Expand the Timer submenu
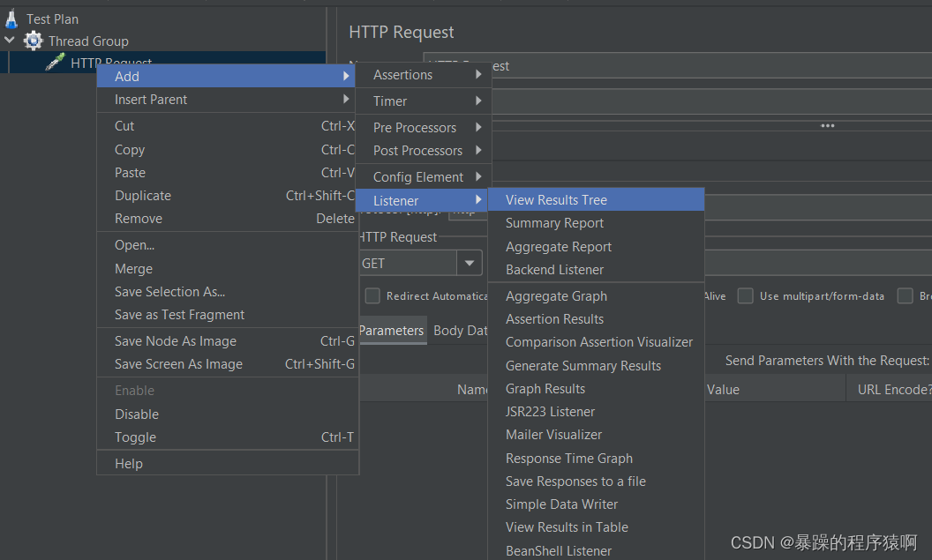 [x=424, y=101]
